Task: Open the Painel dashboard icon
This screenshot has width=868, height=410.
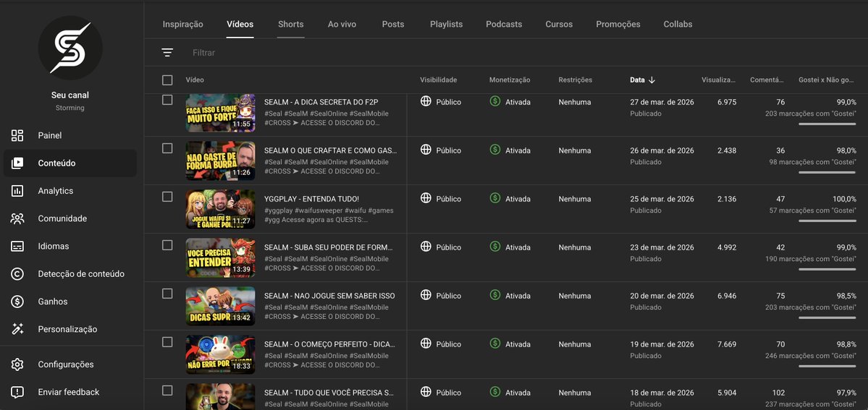Action: [17, 135]
